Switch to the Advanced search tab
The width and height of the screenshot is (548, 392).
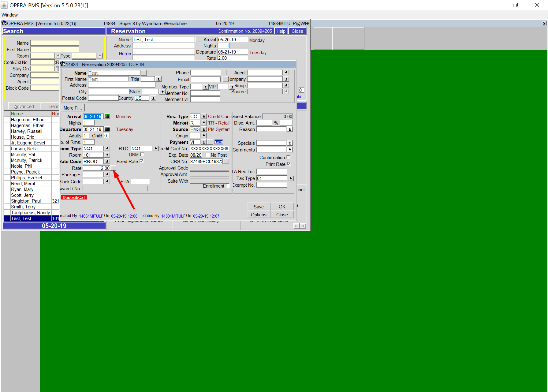click(24, 106)
